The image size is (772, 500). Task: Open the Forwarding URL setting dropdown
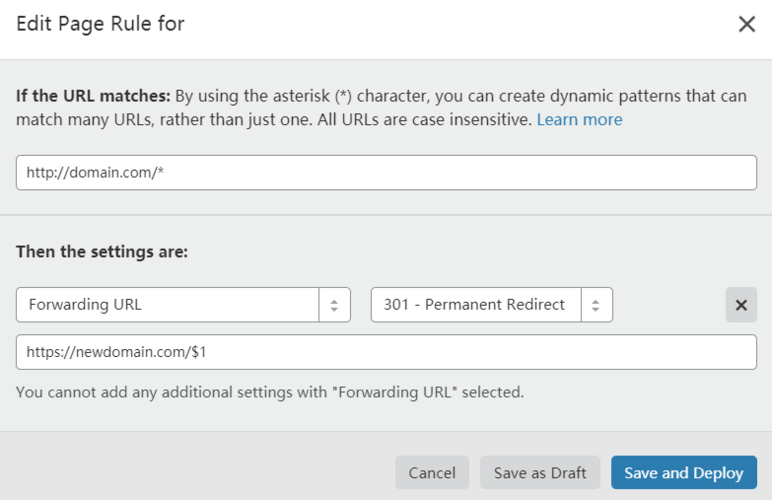pyautogui.click(x=183, y=305)
